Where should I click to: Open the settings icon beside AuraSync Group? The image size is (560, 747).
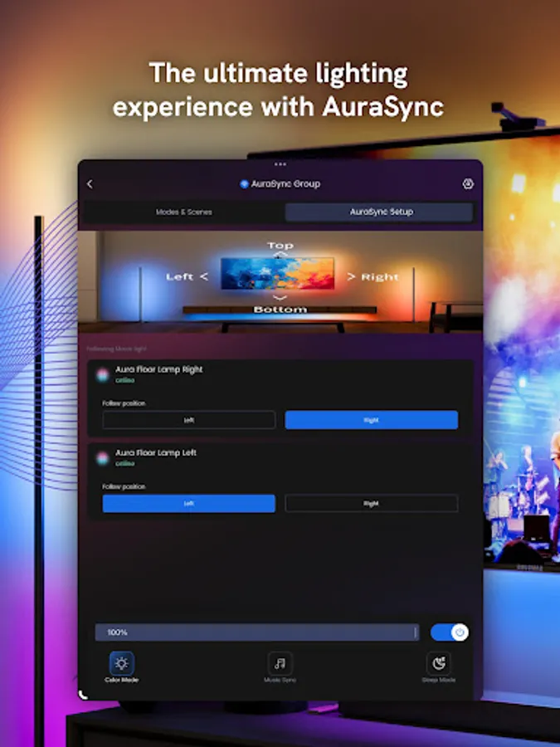tap(468, 184)
